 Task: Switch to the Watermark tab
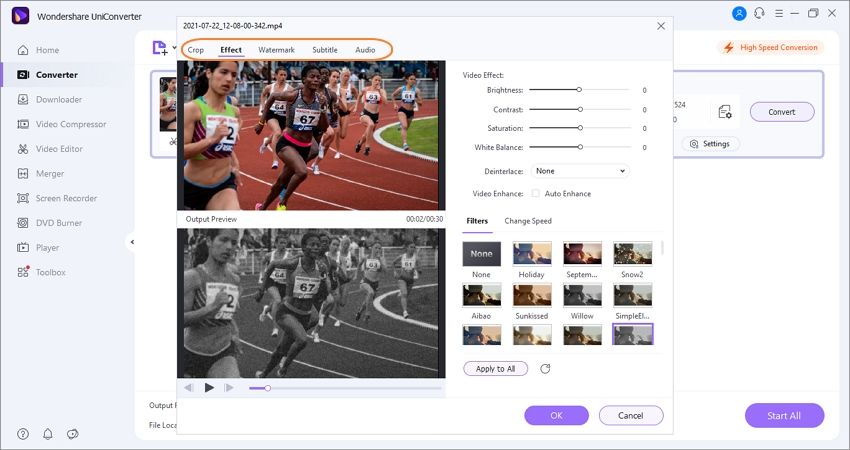pos(276,50)
